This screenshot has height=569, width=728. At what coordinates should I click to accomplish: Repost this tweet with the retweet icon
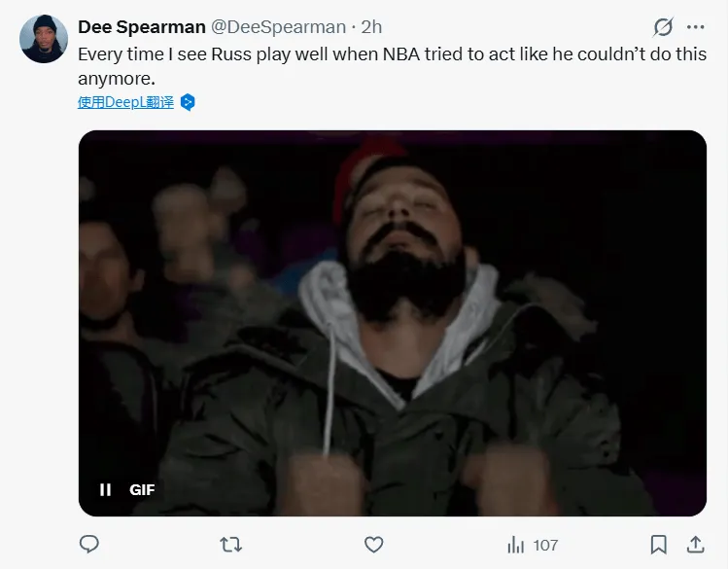[231, 544]
